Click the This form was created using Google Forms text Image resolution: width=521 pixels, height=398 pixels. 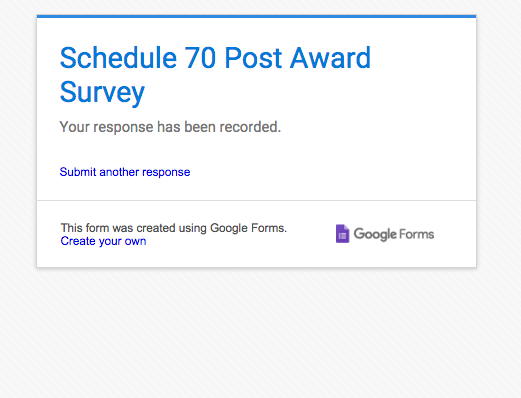[x=174, y=228]
